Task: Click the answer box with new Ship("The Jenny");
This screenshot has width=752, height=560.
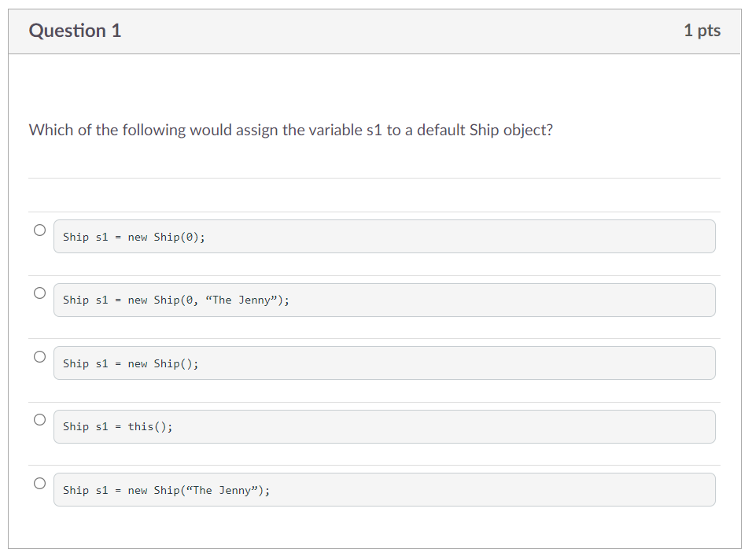Action: [384, 489]
